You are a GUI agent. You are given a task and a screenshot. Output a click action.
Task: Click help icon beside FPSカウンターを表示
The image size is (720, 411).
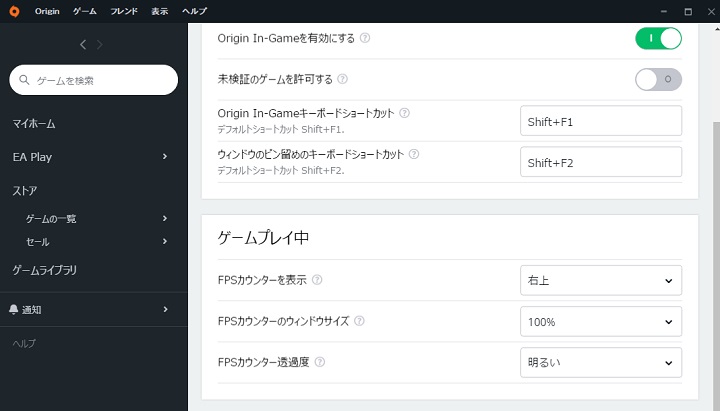pyautogui.click(x=317, y=280)
